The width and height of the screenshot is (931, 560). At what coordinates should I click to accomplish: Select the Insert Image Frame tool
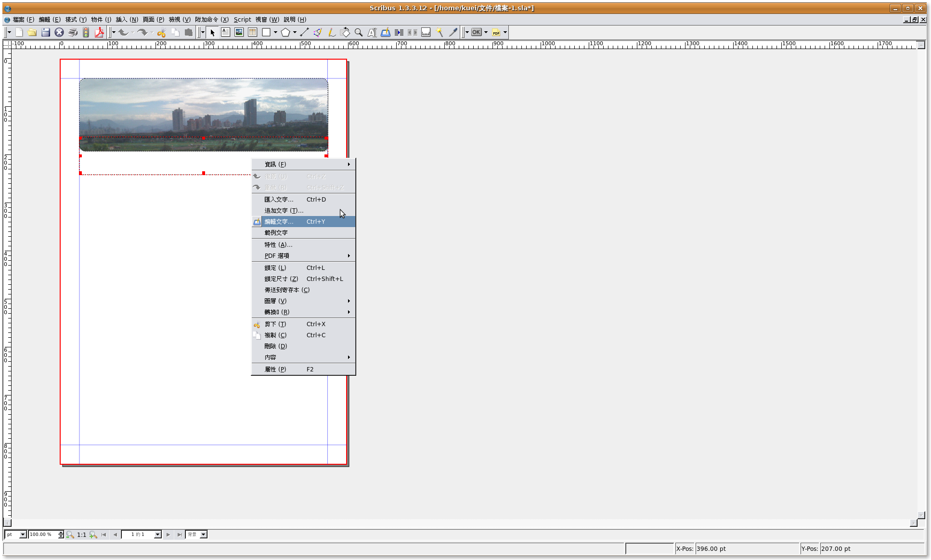click(x=239, y=32)
